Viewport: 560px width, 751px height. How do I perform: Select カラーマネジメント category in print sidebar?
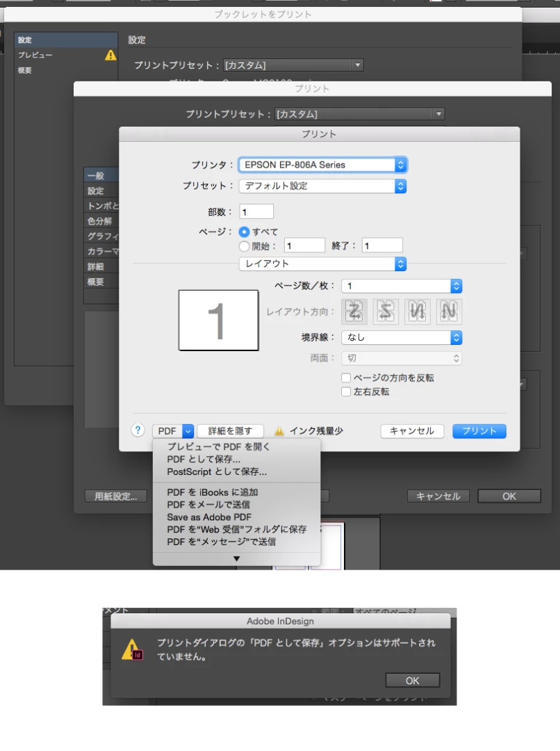[x=101, y=252]
